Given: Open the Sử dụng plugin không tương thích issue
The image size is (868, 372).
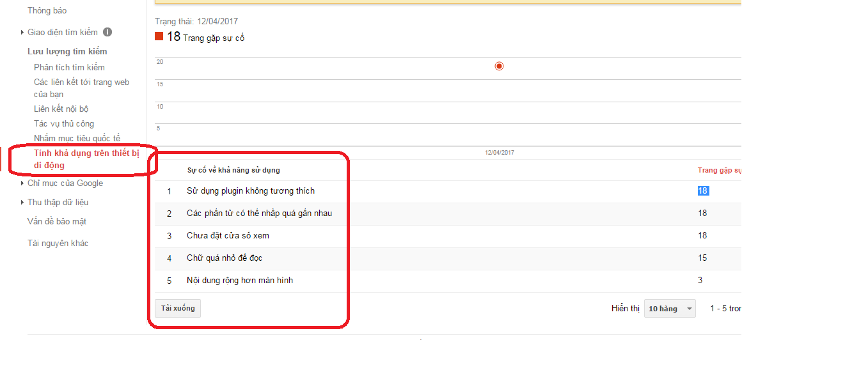Looking at the screenshot, I should click(251, 191).
